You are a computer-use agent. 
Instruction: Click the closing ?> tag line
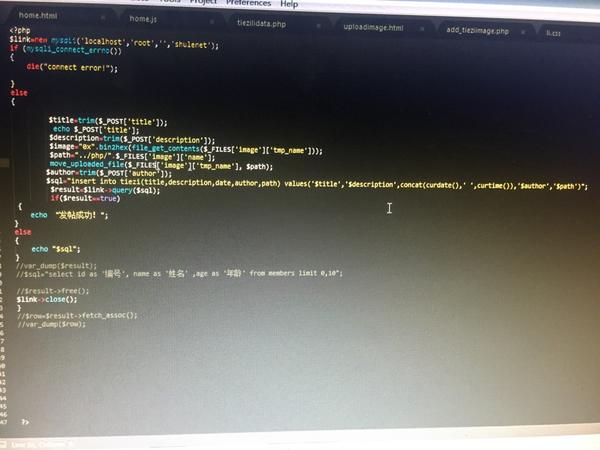tap(25, 422)
